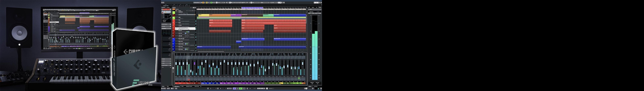Click the green R read automation button in toolbar
Viewport: 644px width, 91px height.
click(x=212, y=2)
